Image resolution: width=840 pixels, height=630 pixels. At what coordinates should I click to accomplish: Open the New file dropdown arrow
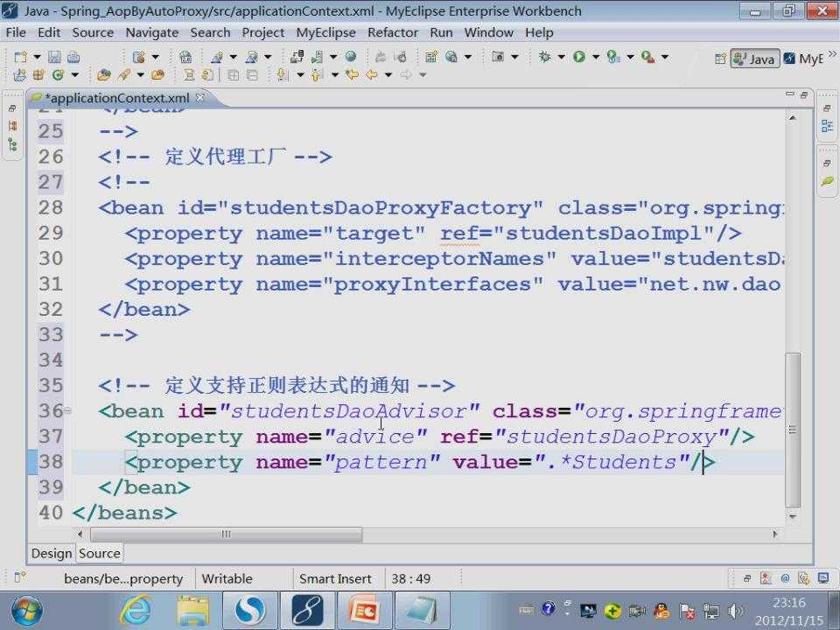click(37, 57)
